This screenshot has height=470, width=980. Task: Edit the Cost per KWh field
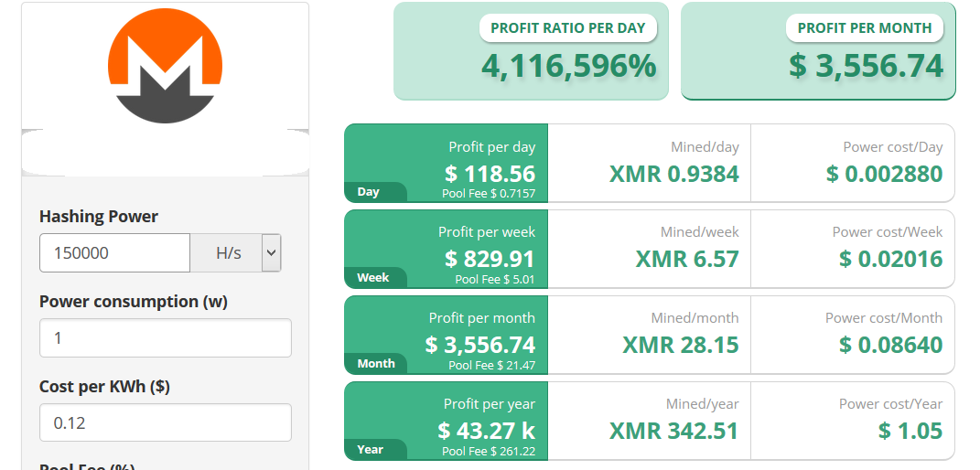pos(166,422)
